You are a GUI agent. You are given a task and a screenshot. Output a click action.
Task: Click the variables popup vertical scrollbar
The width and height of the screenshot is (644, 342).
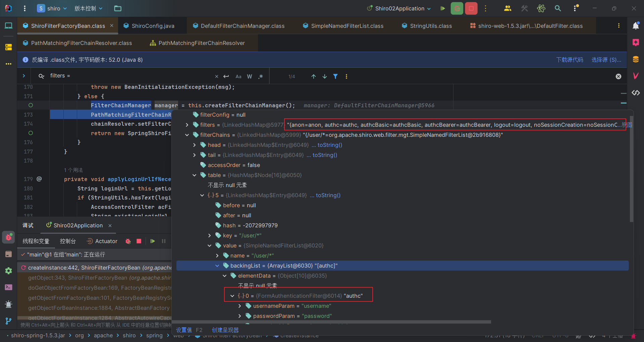coord(631,169)
